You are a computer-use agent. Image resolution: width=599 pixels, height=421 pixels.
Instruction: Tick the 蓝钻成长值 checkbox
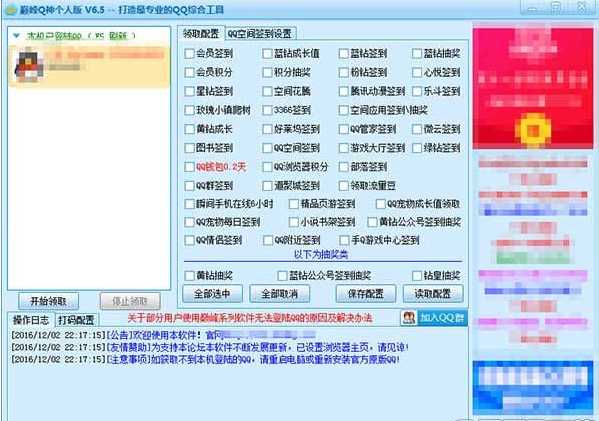(x=267, y=53)
